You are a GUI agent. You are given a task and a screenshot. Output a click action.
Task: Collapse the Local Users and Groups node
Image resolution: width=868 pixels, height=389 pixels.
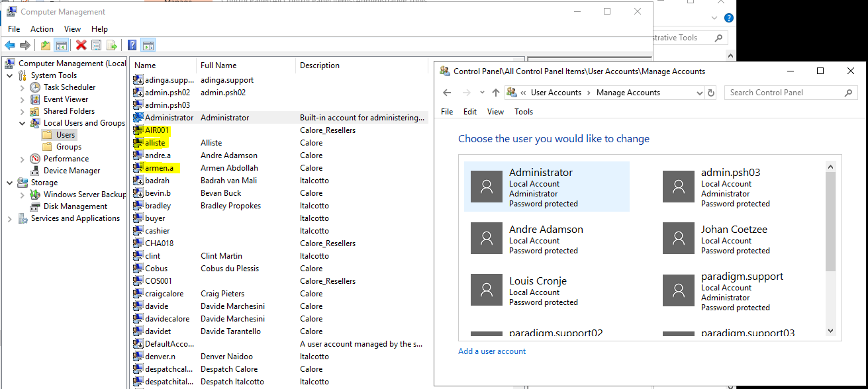pos(23,123)
